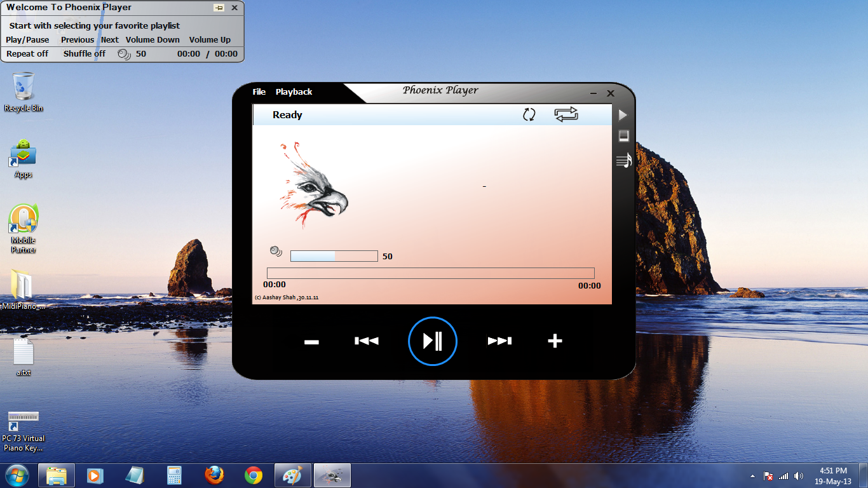Toggle 'Shuffle off' in the mini controller
The image size is (868, 488).
[x=85, y=54]
